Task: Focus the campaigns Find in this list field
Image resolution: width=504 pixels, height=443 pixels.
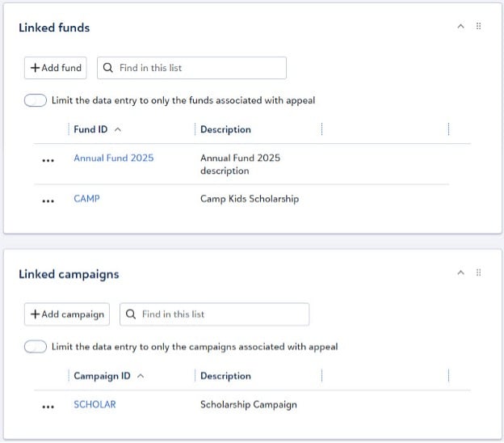Action: pyautogui.click(x=214, y=314)
